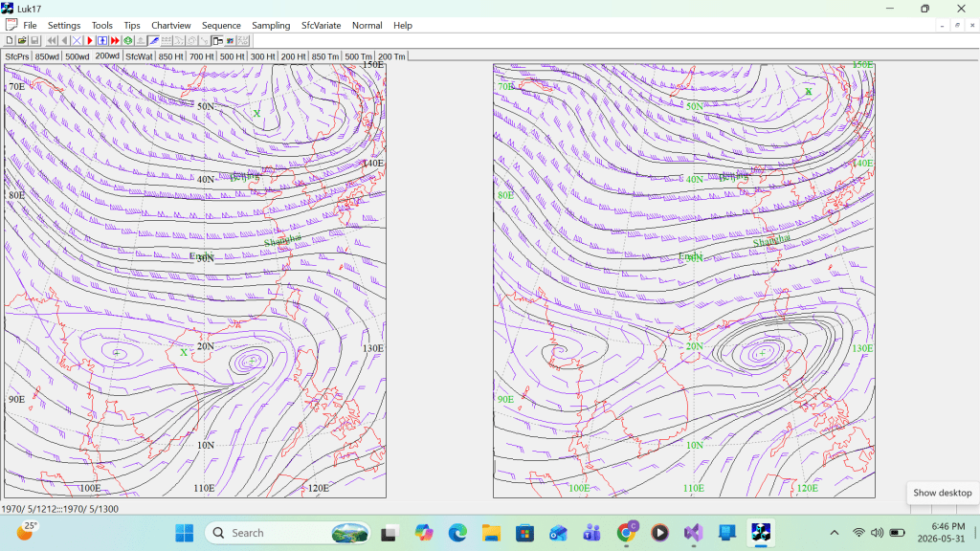Click the blue feather streamline icon
The image size is (980, 551).
[x=154, y=40]
